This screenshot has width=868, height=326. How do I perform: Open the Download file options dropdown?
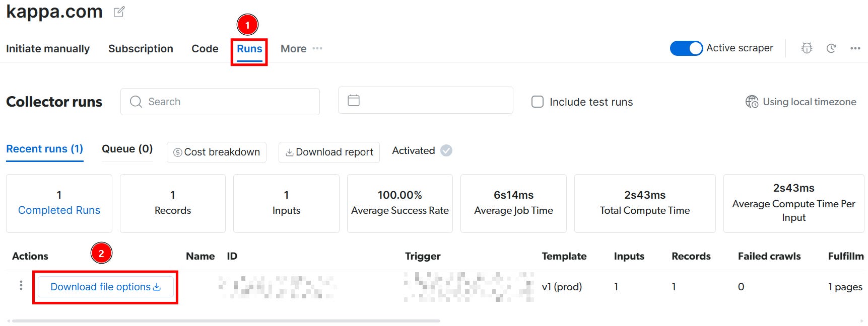click(x=106, y=287)
